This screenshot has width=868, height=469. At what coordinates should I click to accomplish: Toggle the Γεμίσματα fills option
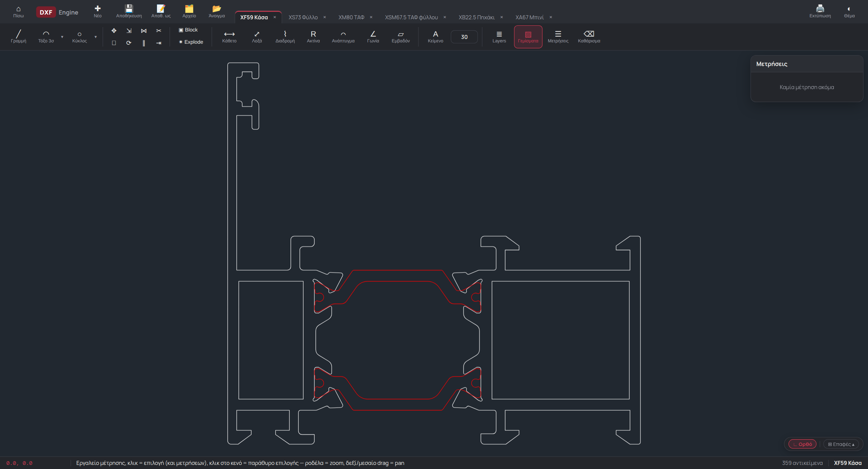[x=528, y=37]
